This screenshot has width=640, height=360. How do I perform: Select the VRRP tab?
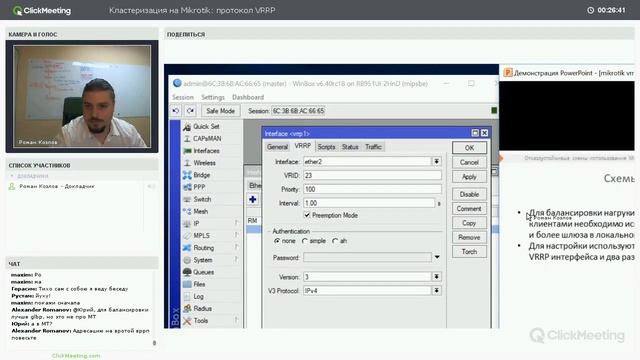coord(302,146)
